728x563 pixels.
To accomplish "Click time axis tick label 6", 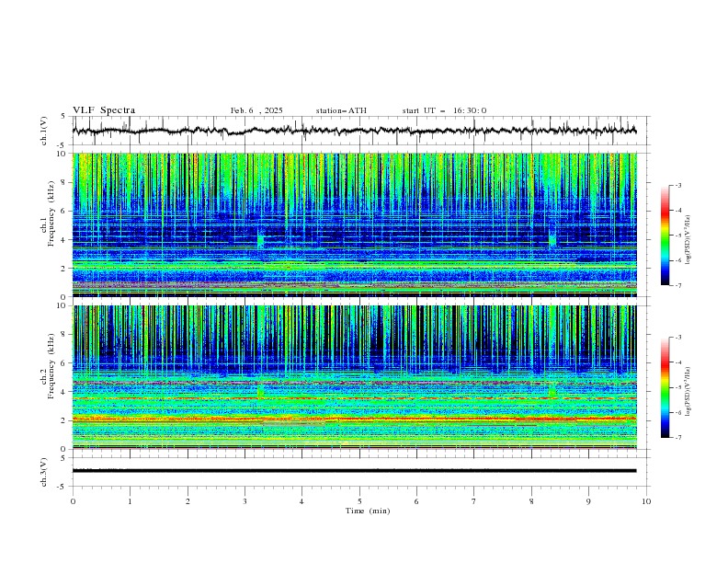I will (416, 501).
